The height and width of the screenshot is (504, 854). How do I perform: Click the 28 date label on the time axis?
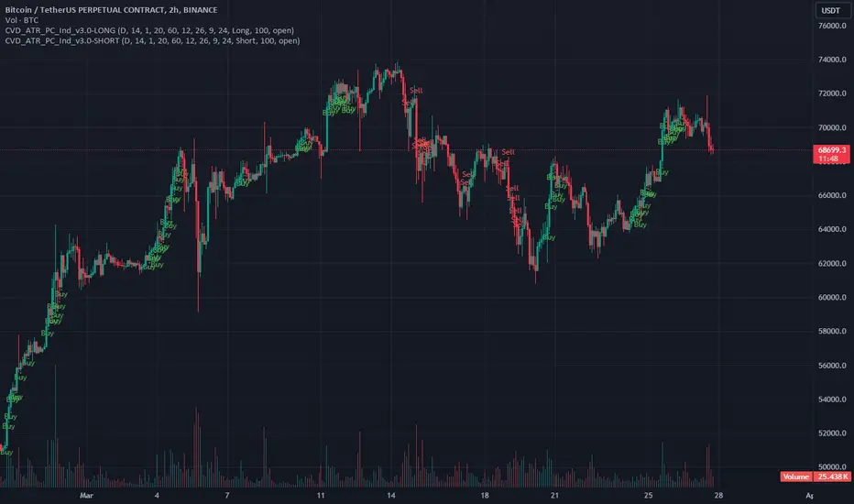pyautogui.click(x=719, y=495)
